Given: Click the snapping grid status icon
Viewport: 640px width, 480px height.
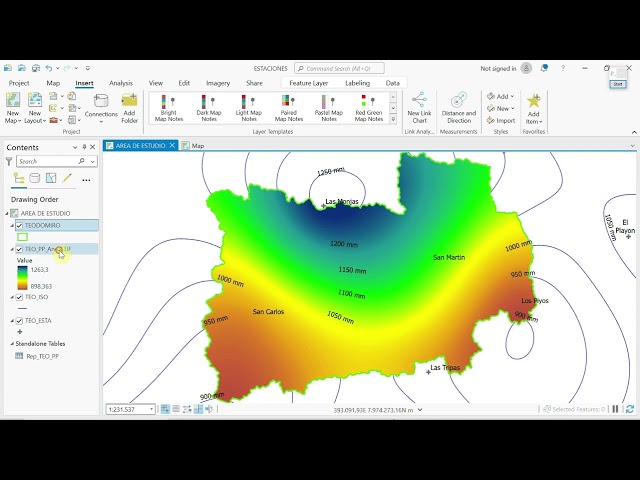Looking at the screenshot, I should (x=165, y=409).
